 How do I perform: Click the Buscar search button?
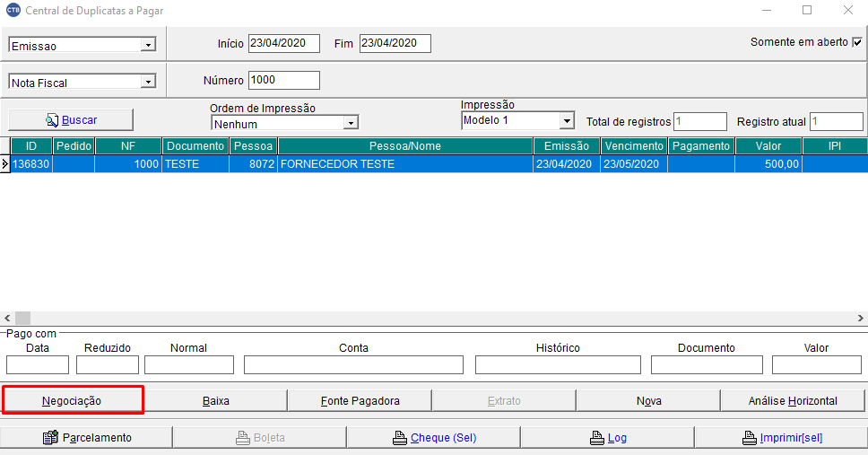pos(71,119)
